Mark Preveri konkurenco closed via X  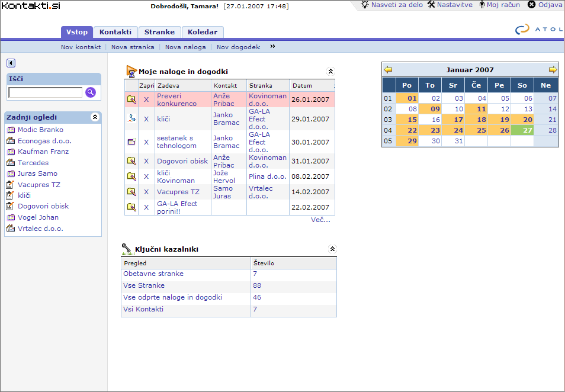coord(146,99)
